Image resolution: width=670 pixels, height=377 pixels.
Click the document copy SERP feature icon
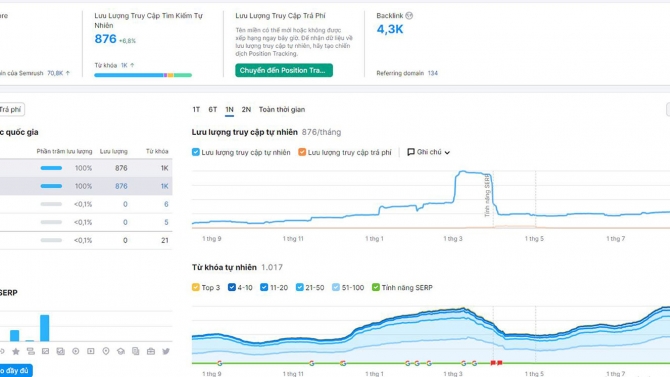[135, 351]
